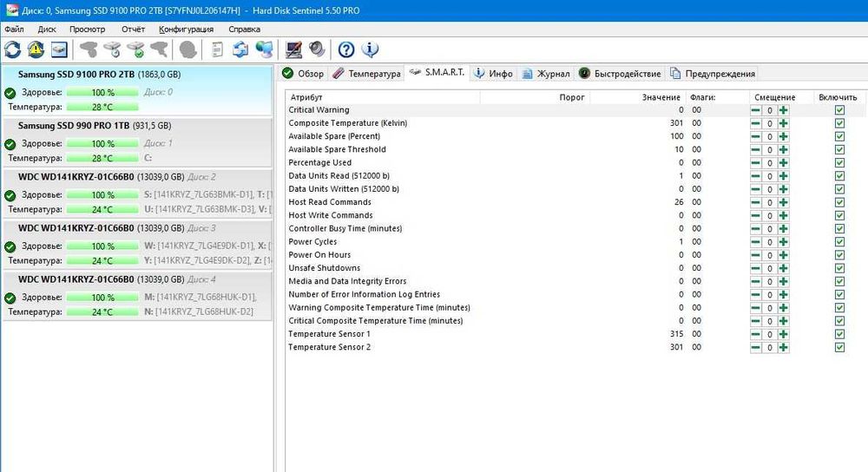Open the monitor configuration toolbar icon
The width and height of the screenshot is (868, 472).
pos(293,49)
